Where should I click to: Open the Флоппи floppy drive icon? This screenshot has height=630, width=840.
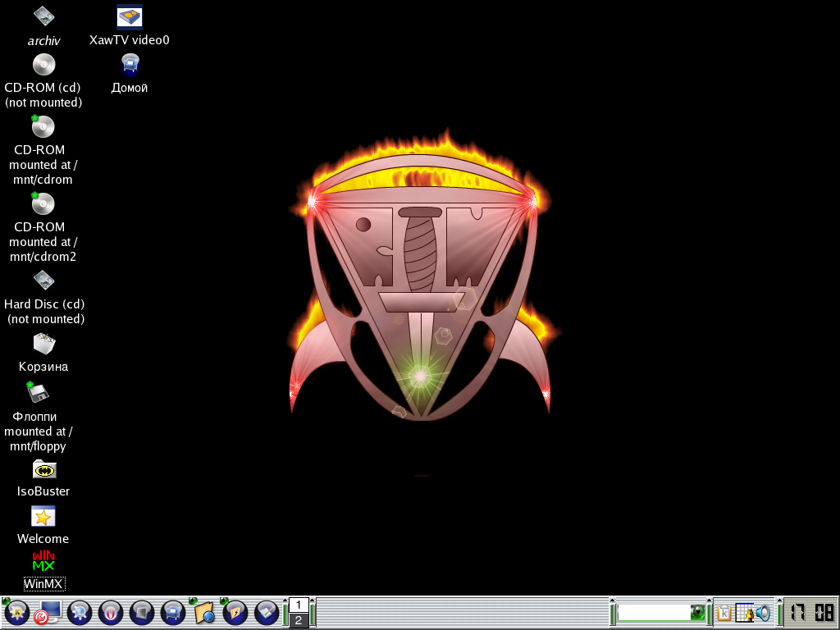pyautogui.click(x=38, y=393)
